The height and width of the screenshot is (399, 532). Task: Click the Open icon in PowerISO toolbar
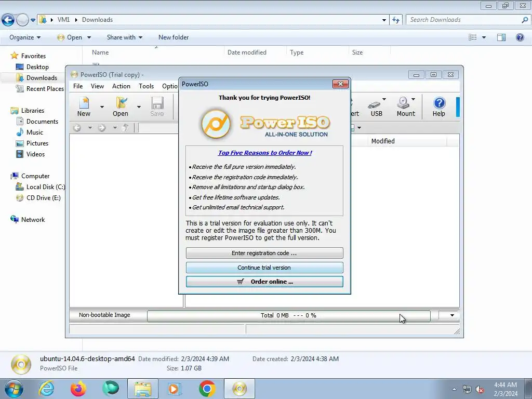click(x=121, y=103)
